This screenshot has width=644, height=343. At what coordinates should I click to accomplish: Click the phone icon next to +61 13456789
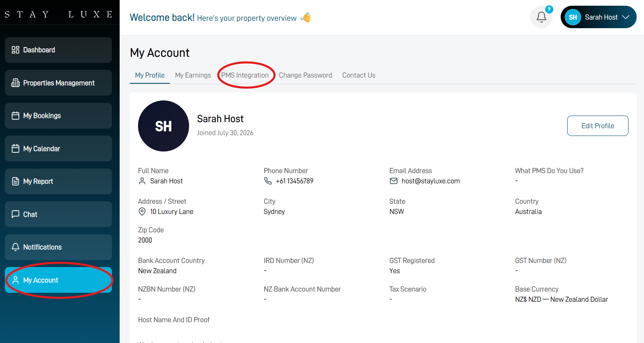[x=268, y=181]
